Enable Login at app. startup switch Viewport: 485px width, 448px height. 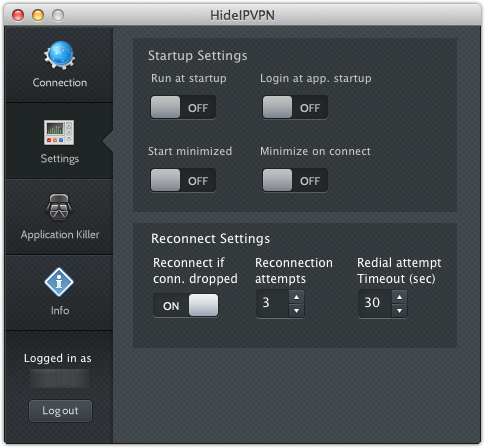tap(295, 107)
